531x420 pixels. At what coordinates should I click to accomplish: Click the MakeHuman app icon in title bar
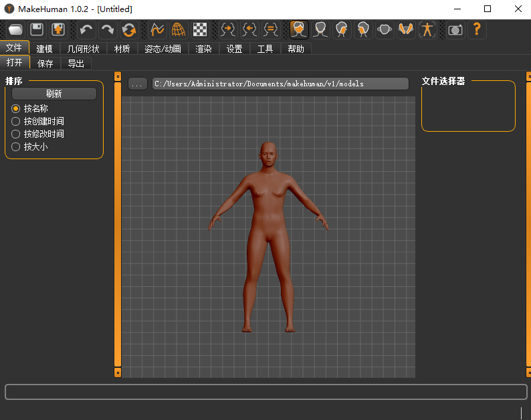(9, 9)
